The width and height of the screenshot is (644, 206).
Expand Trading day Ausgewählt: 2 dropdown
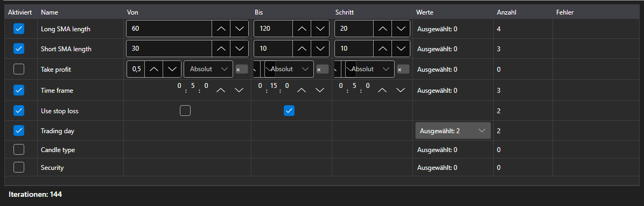453,131
